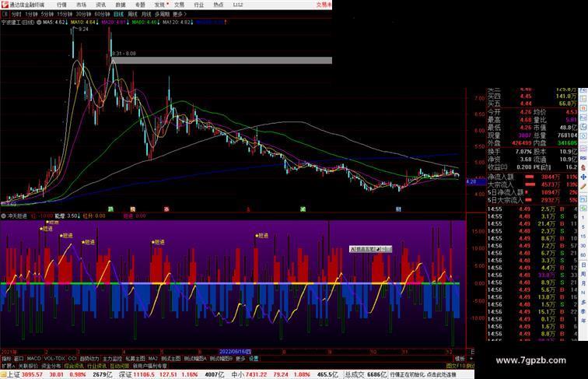Open the 发现 menu

coord(159,5)
